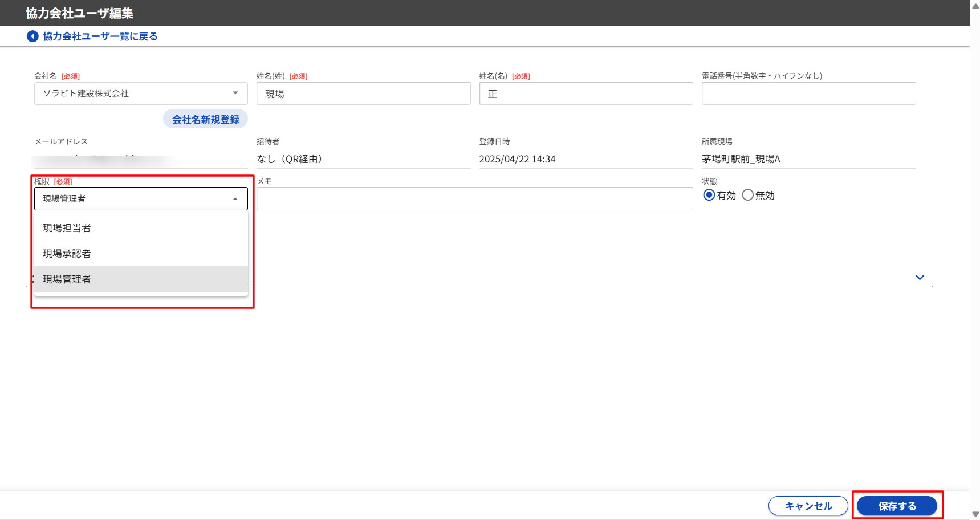Select the 有効 radio button

[x=709, y=195]
